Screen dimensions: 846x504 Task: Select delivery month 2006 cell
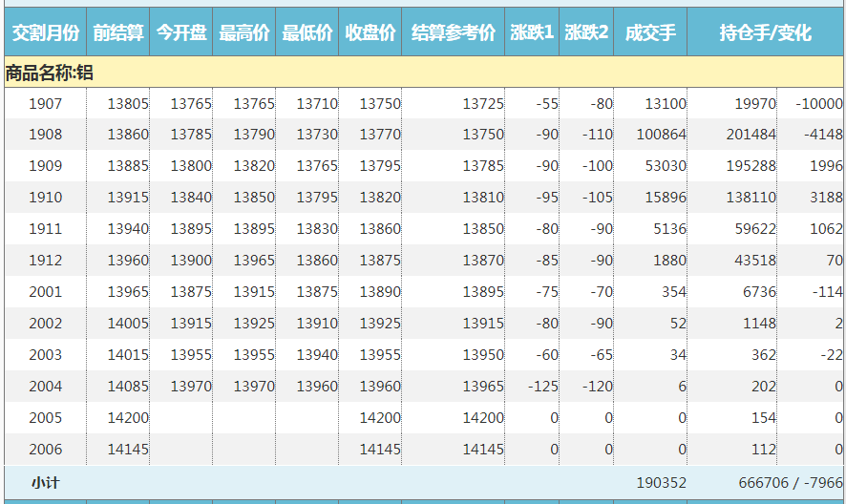point(45,450)
